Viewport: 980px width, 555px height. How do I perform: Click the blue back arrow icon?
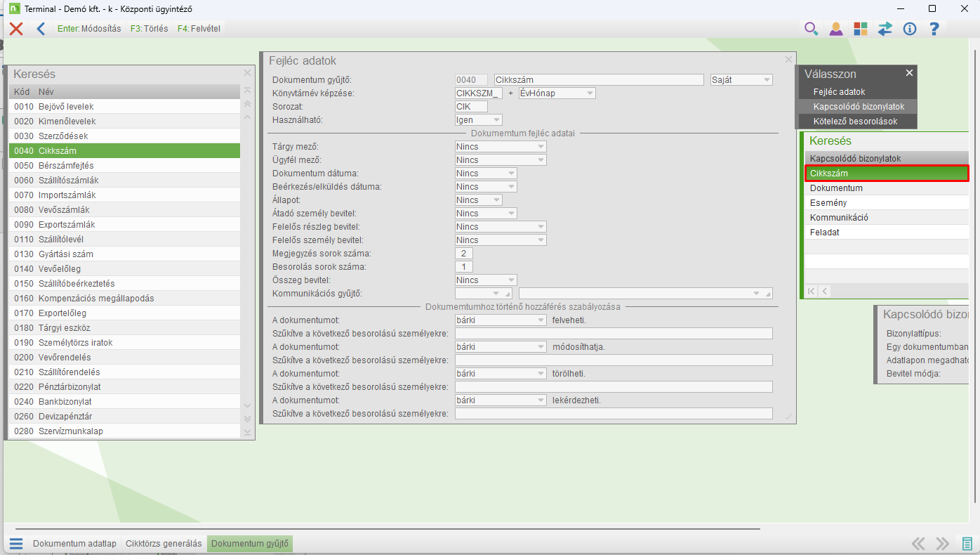(x=41, y=29)
